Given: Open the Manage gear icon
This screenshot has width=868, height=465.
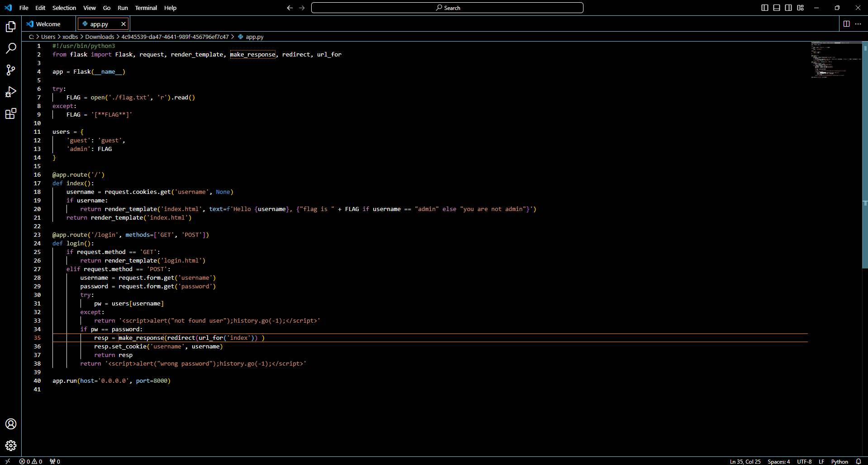Looking at the screenshot, I should pos(11,446).
